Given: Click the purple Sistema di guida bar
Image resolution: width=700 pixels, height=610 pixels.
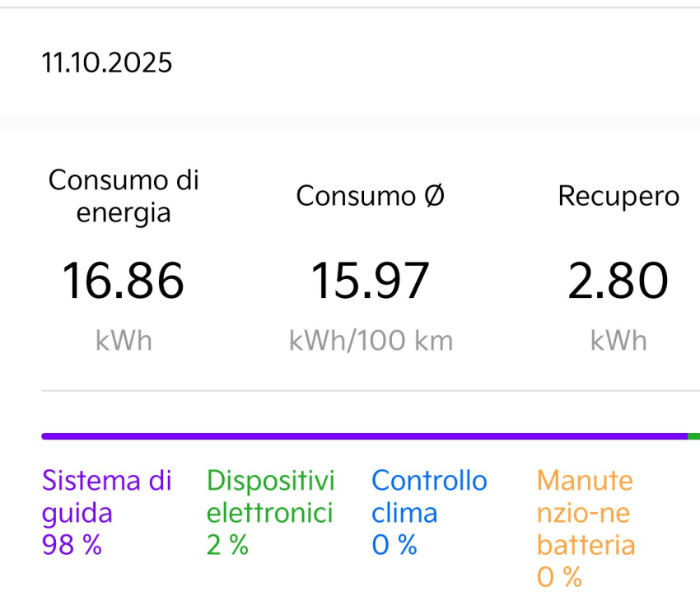Looking at the screenshot, I should pos(362,436).
